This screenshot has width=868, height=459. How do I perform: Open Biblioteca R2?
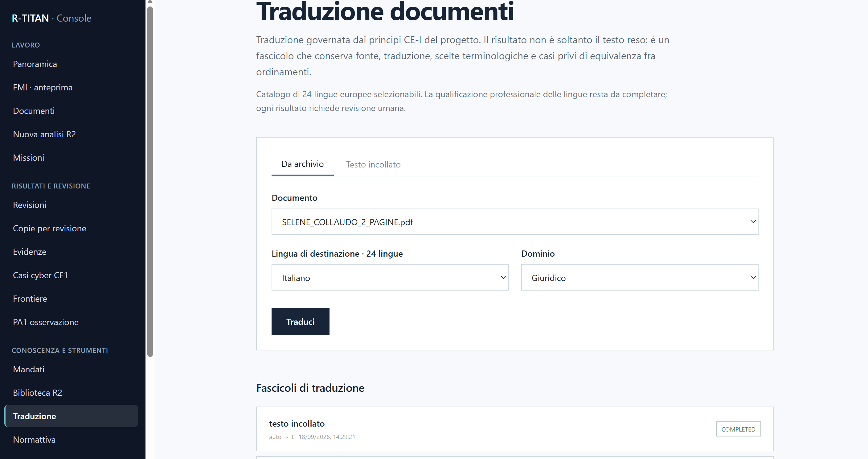click(71, 393)
